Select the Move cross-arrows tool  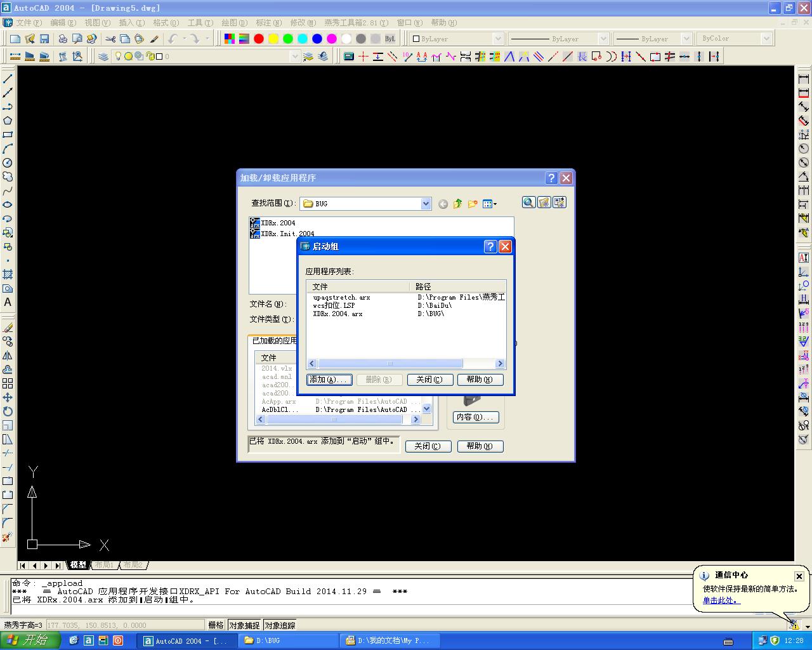[8, 397]
